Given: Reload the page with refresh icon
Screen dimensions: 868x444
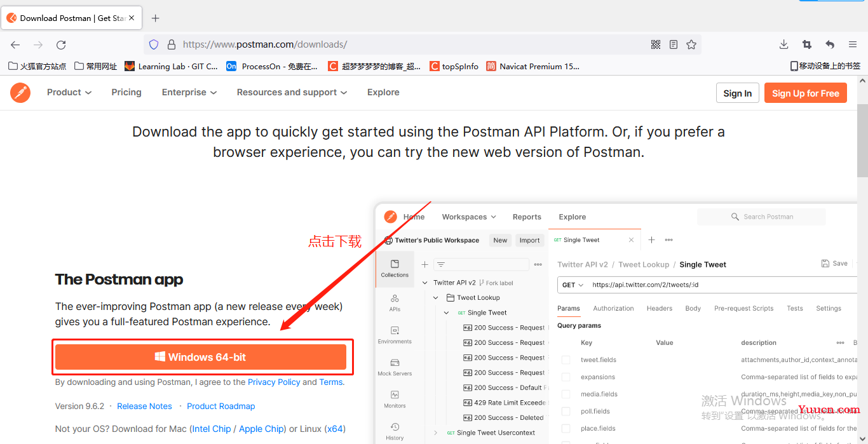Looking at the screenshot, I should pos(61,44).
